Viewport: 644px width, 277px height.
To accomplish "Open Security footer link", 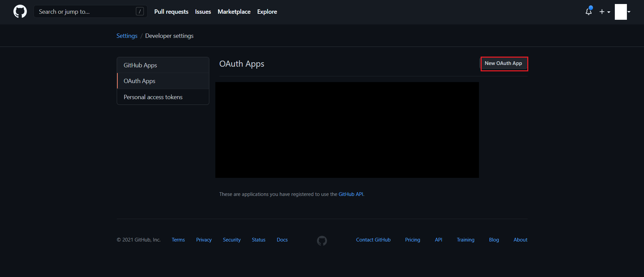I will [232, 240].
